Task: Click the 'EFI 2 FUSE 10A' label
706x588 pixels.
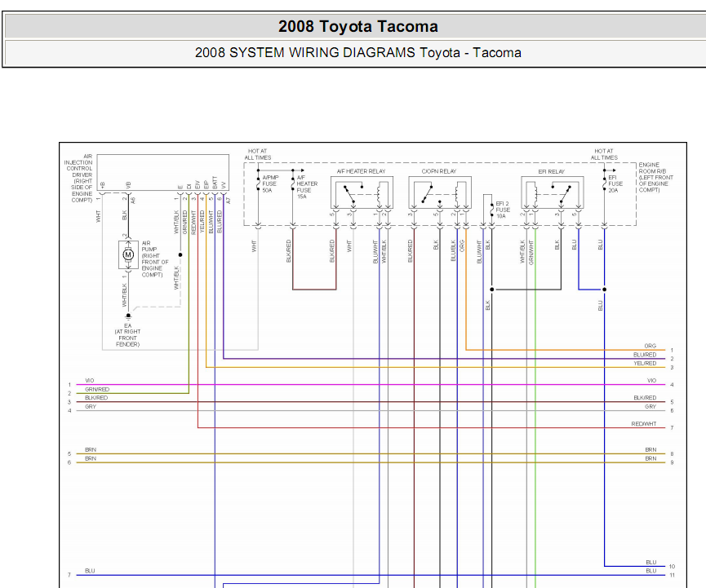Action: (503, 210)
